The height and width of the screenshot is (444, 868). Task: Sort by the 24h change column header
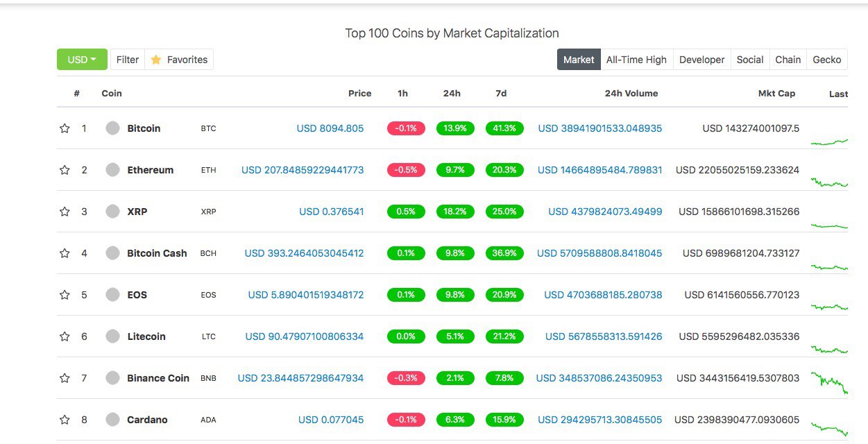click(452, 93)
